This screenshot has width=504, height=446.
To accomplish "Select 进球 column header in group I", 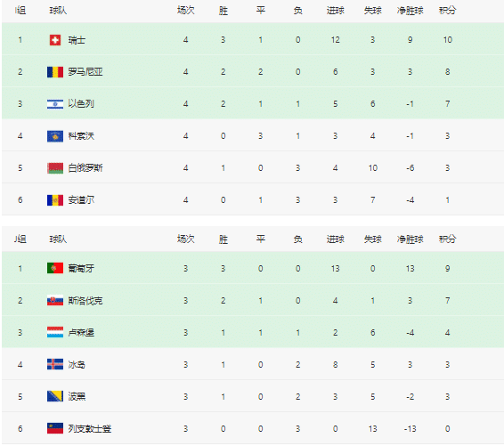I will click(x=335, y=11).
